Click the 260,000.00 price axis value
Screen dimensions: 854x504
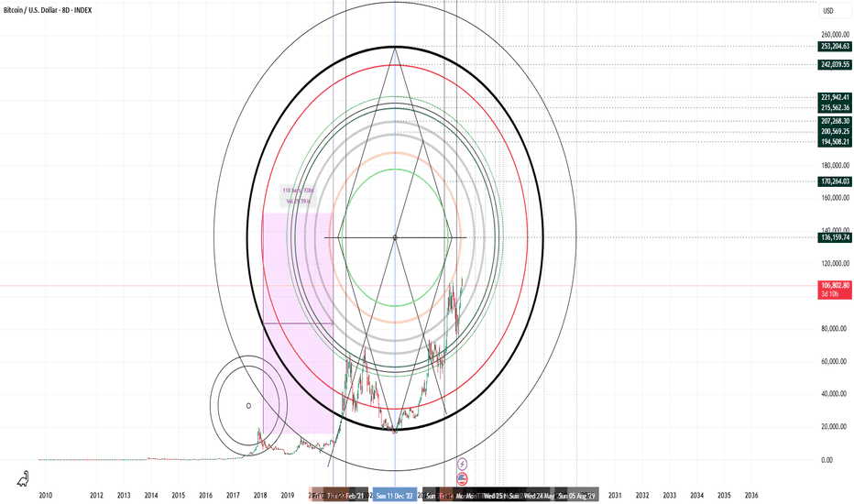[x=835, y=35]
